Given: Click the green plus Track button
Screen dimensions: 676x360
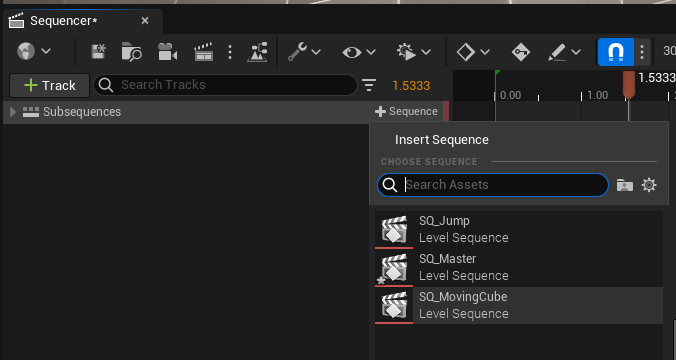Looking at the screenshot, I should click(x=50, y=85).
